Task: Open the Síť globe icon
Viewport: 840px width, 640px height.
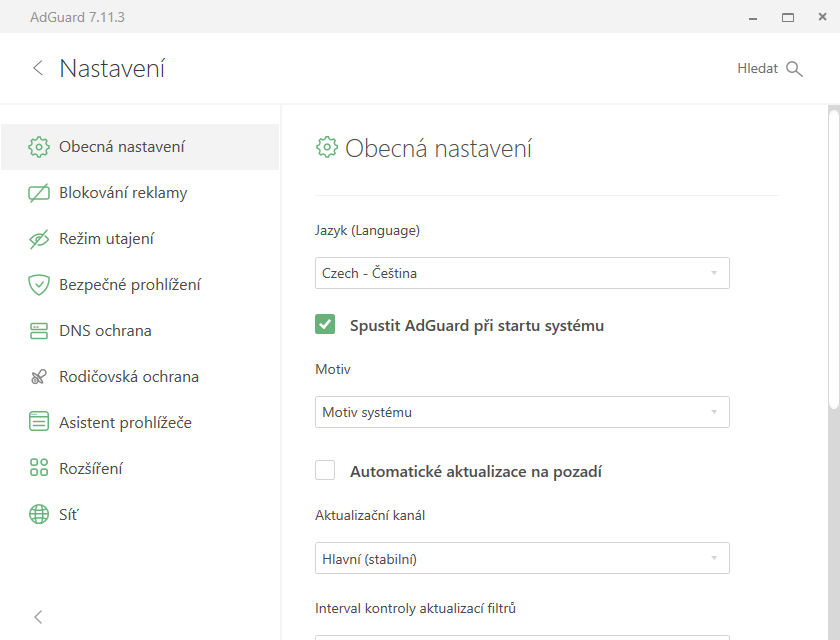Action: tap(39, 514)
